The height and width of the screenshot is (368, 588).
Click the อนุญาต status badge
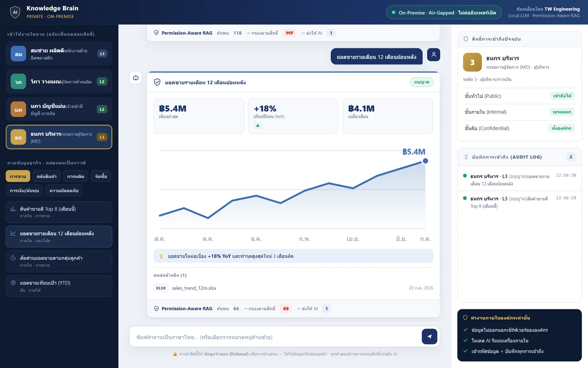click(422, 82)
